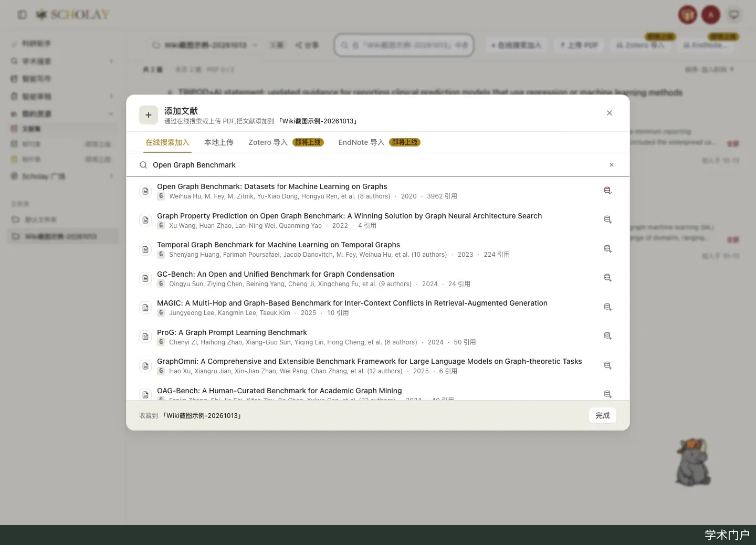Open 'Open Graph Benchmark: Datasets for Machine Learning' result

pyautogui.click(x=272, y=186)
